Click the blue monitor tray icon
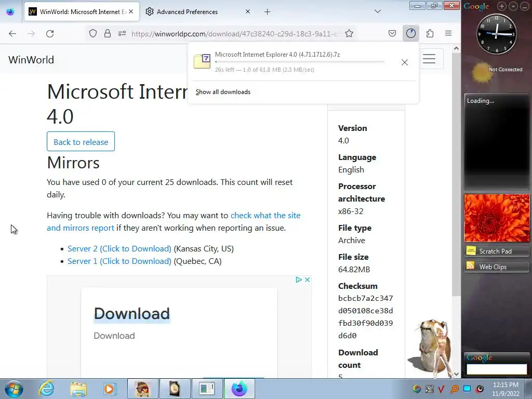Screen dimensions: 532x399 (x=467, y=389)
